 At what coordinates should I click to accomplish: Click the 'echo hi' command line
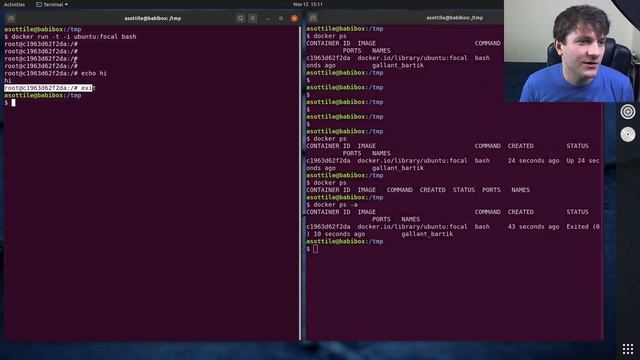pyautogui.click(x=56, y=73)
